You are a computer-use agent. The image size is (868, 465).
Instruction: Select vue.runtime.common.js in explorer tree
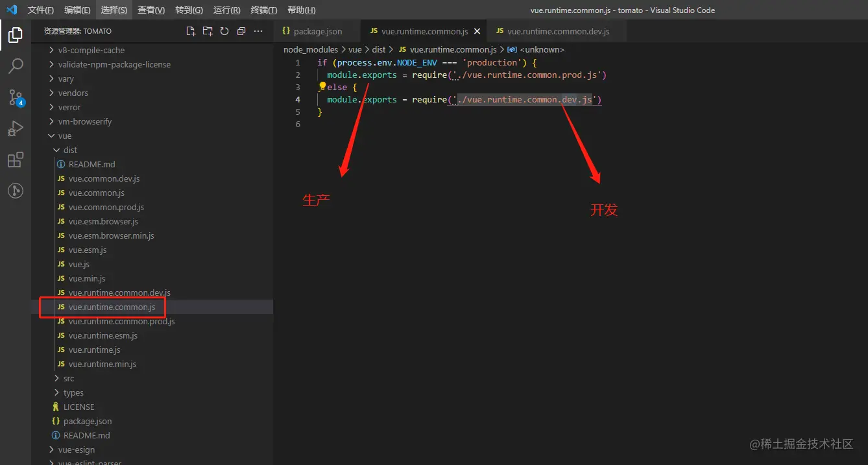pos(112,307)
